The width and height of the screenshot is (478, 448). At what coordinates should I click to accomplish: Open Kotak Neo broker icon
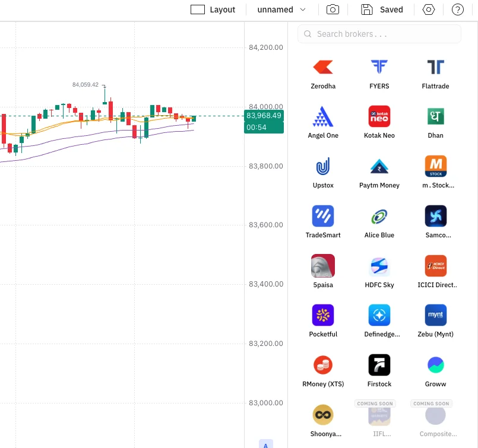click(379, 116)
